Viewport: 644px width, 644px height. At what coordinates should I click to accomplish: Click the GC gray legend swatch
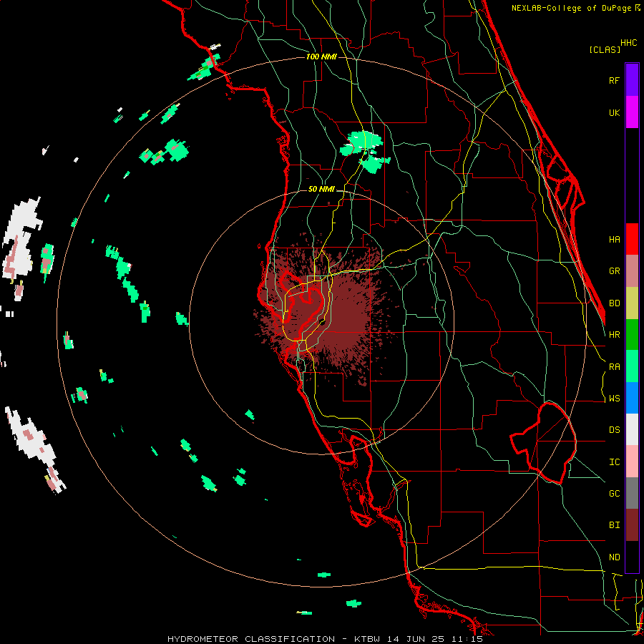click(632, 493)
